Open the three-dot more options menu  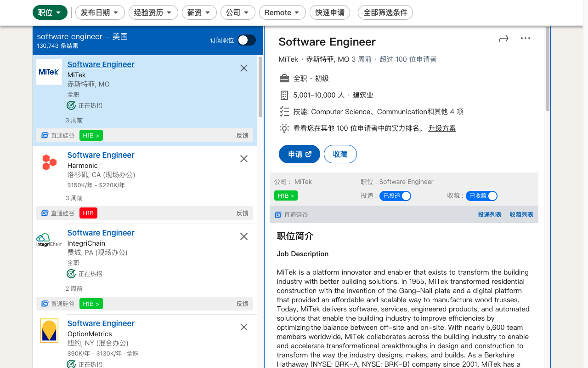tap(526, 38)
